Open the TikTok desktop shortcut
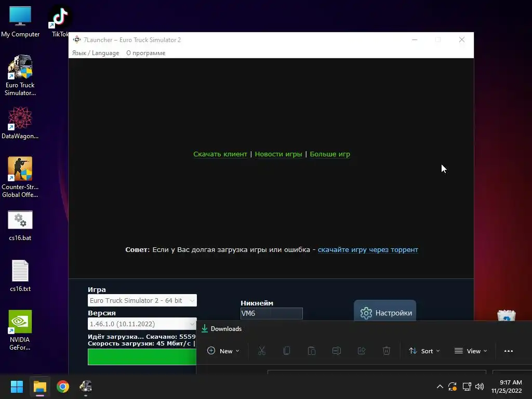 point(60,21)
